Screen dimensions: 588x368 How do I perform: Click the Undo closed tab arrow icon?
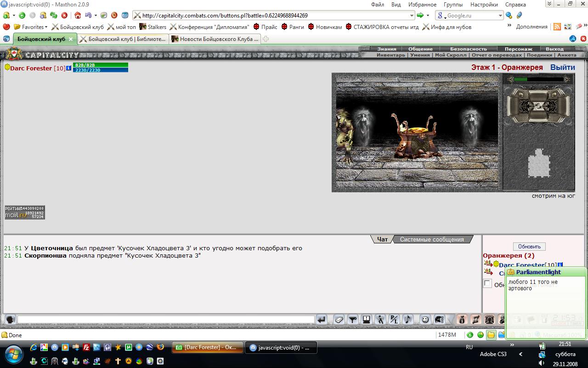tap(88, 15)
